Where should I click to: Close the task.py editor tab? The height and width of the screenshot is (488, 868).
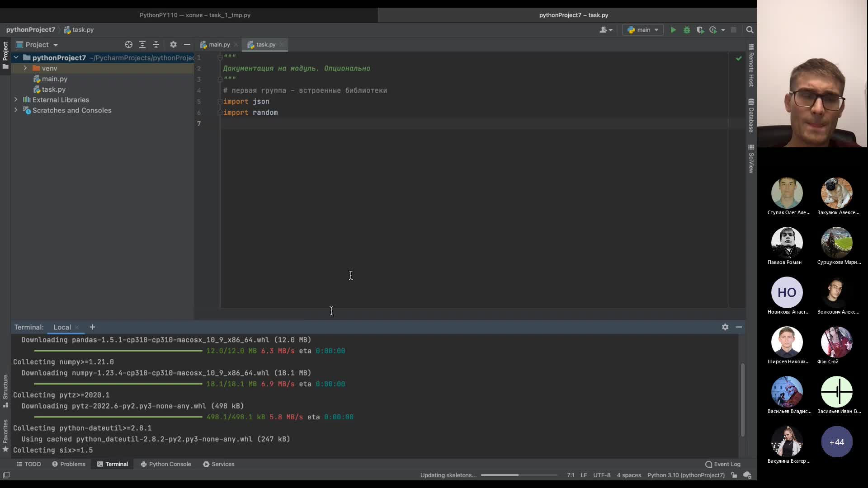point(282,45)
